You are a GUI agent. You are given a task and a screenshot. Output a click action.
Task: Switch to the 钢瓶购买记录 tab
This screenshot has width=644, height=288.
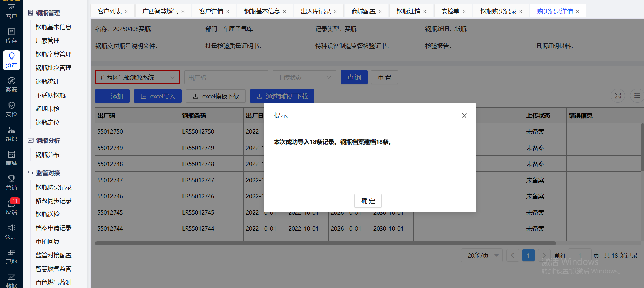pos(498,11)
